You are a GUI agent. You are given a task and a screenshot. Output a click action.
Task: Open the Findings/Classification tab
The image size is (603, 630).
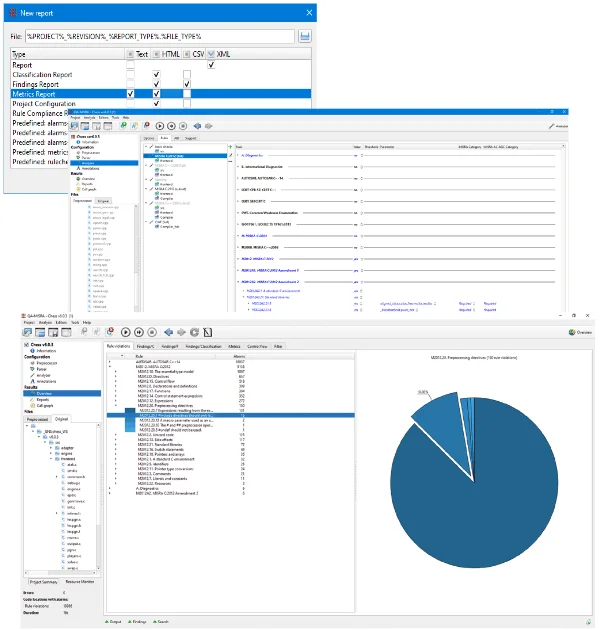203,346
